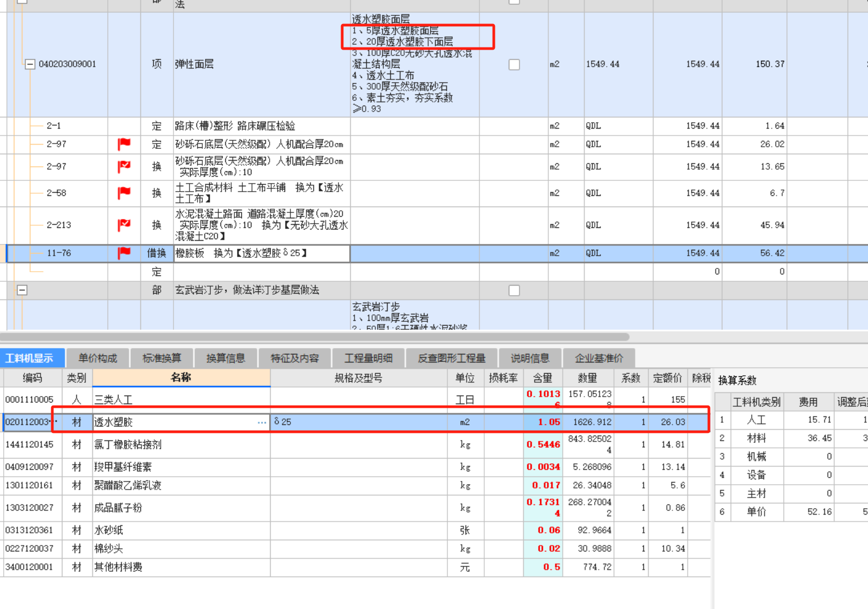Switch to the 说明信息 tab
The image size is (868, 609).
coord(530,358)
